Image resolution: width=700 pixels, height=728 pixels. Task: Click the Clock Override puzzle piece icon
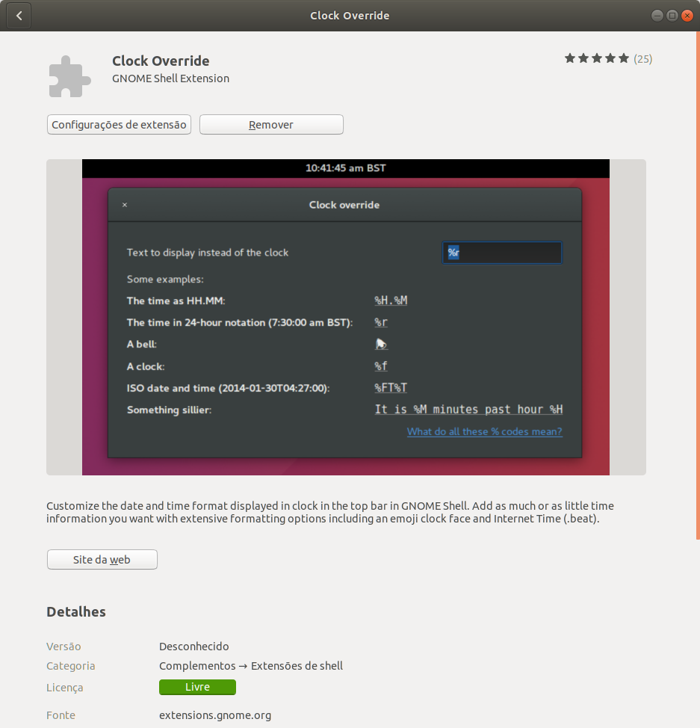[x=69, y=75]
